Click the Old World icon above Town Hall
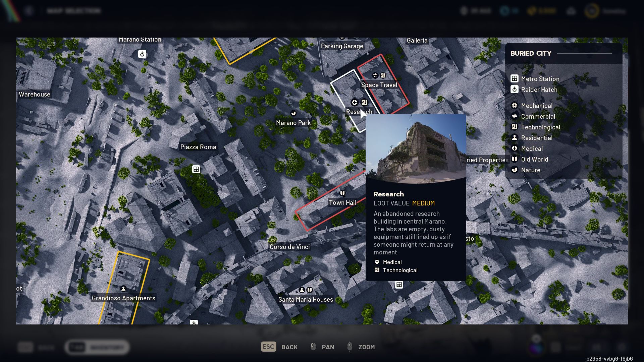The image size is (644, 362). [342, 193]
